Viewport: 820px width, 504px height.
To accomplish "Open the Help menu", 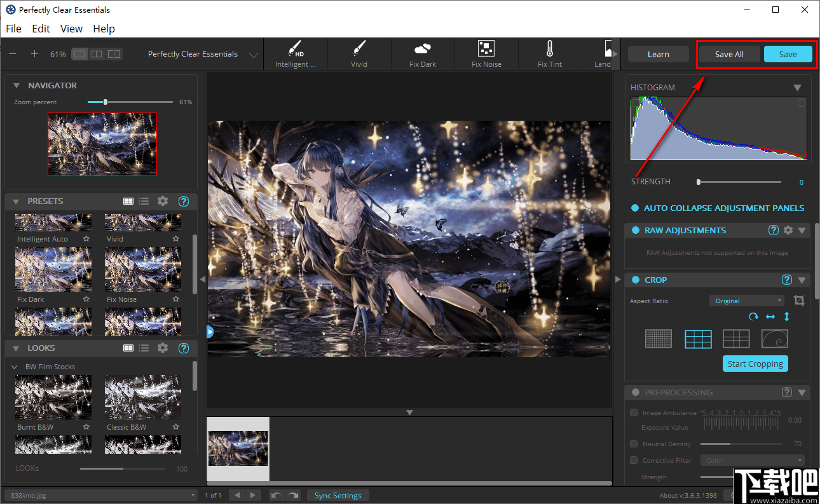I will tap(104, 29).
